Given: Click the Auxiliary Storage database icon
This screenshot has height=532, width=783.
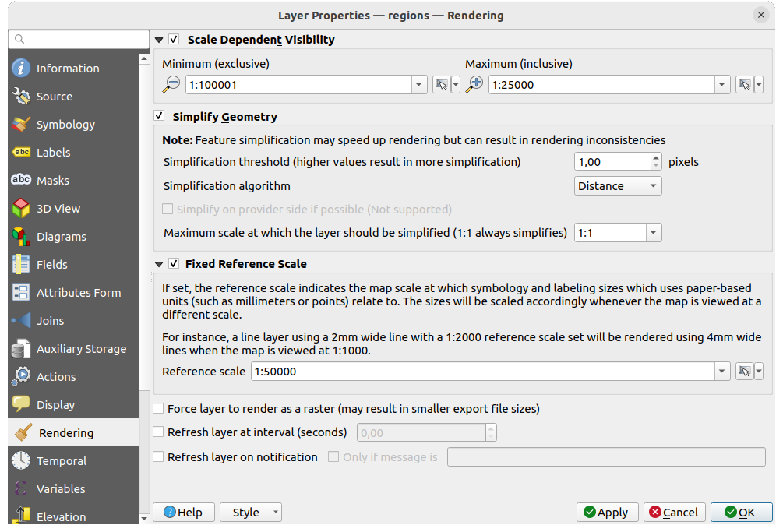Looking at the screenshot, I should 20,348.
